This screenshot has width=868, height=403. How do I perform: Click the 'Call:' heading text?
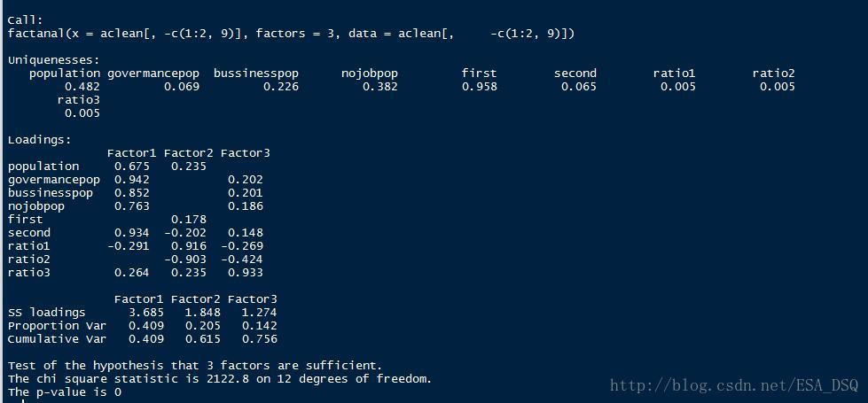pyautogui.click(x=25, y=19)
